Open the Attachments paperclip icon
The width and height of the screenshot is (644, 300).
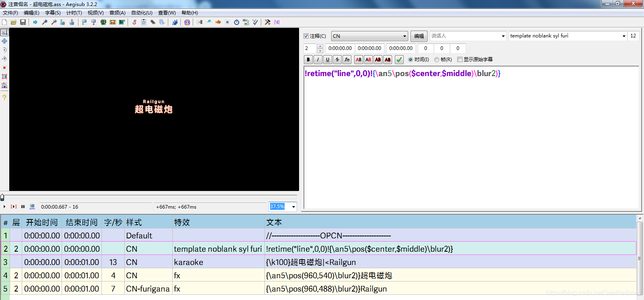[153, 22]
